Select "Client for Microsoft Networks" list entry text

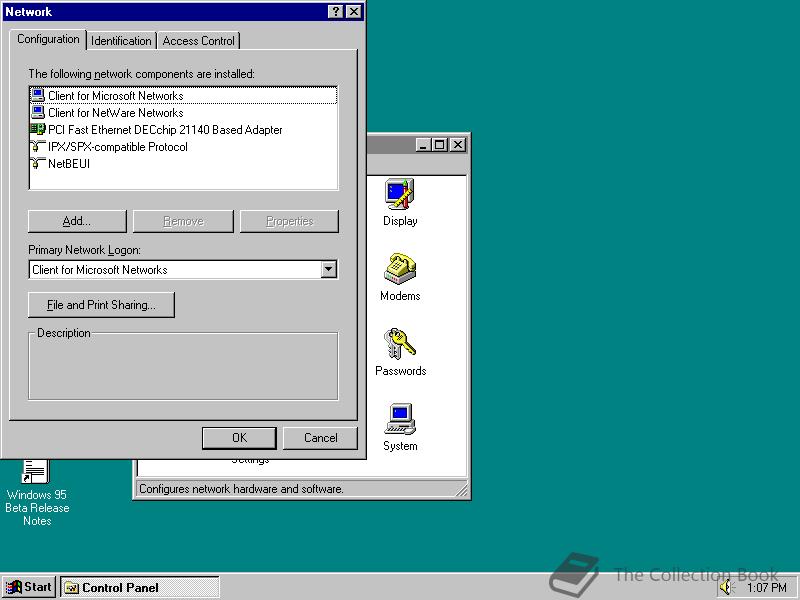115,95
